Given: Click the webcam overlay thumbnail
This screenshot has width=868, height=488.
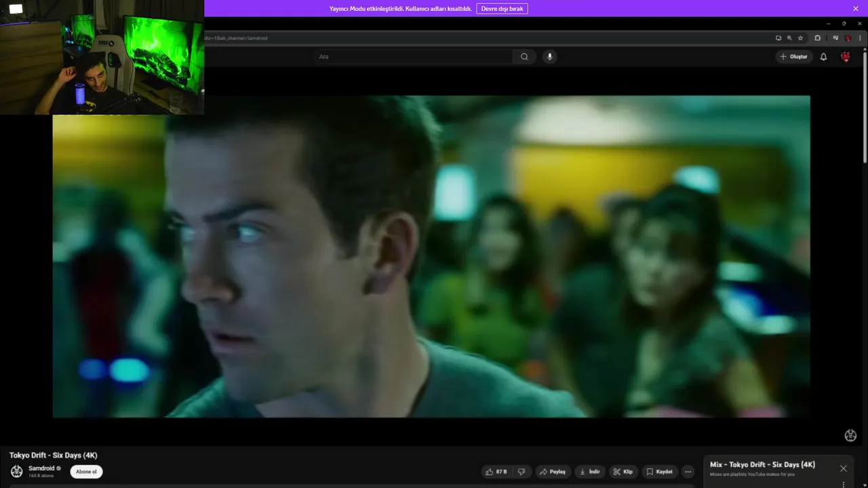Looking at the screenshot, I should [102, 57].
